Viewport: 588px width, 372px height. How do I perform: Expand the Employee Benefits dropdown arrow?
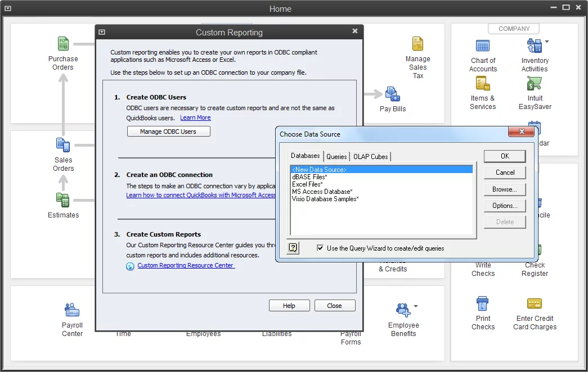tap(415, 306)
